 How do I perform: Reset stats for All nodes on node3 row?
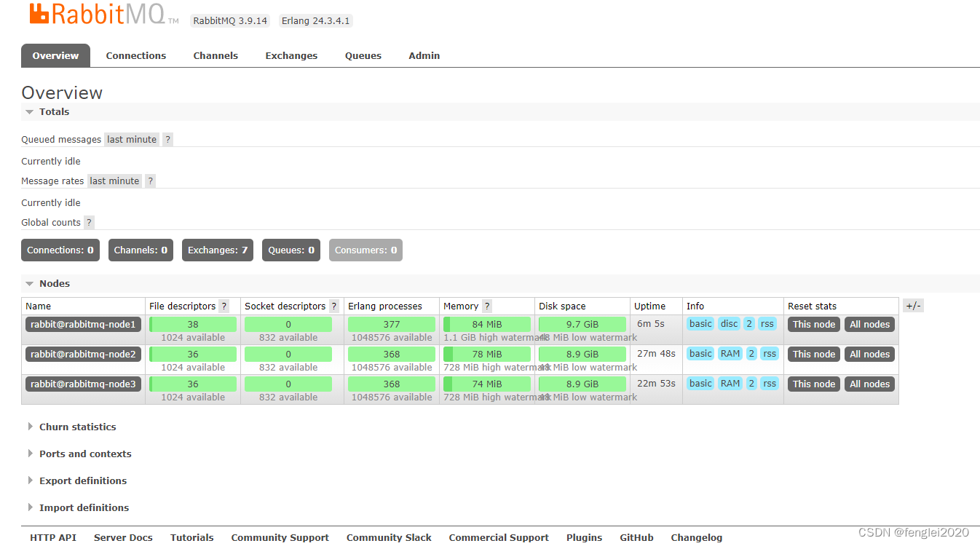[870, 384]
